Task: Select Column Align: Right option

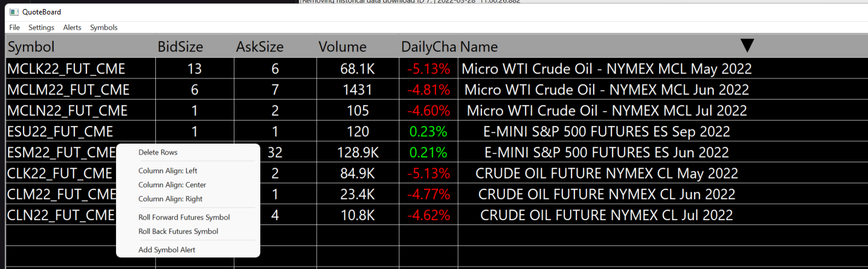Action: 170,199
